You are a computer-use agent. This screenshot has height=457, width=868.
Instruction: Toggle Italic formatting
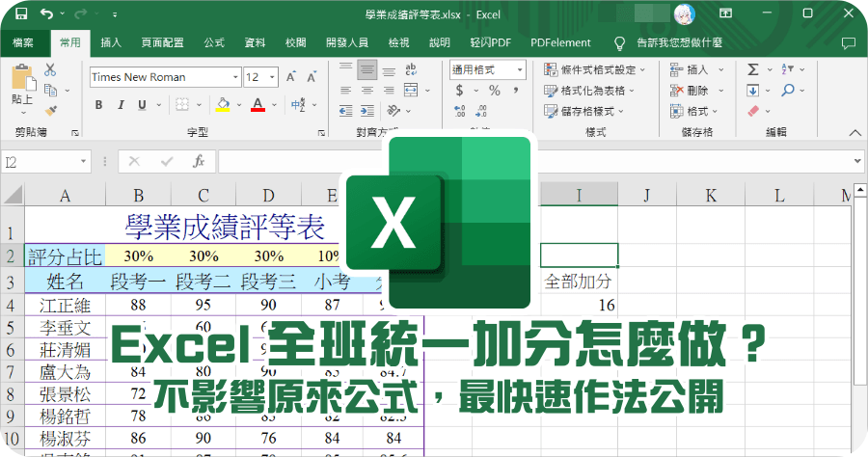tap(121, 105)
